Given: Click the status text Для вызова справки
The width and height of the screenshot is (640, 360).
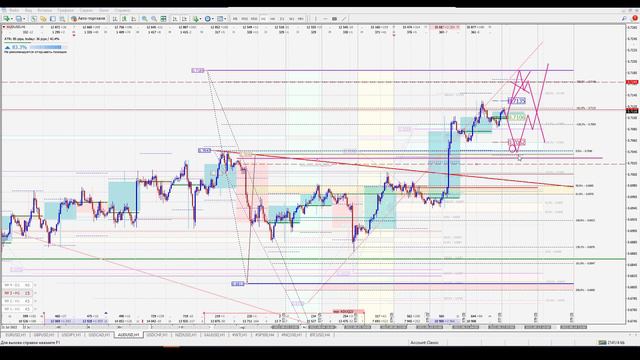Looking at the screenshot, I should coord(30,342).
